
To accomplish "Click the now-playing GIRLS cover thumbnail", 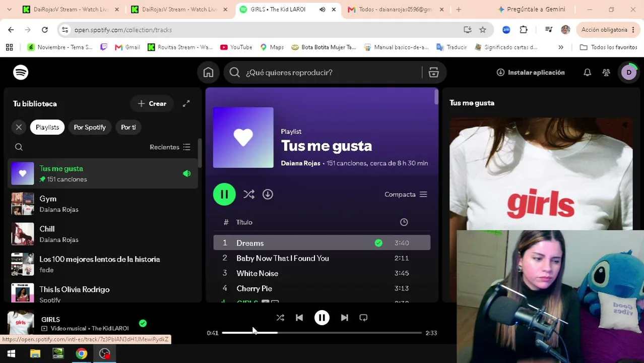I will click(21, 323).
